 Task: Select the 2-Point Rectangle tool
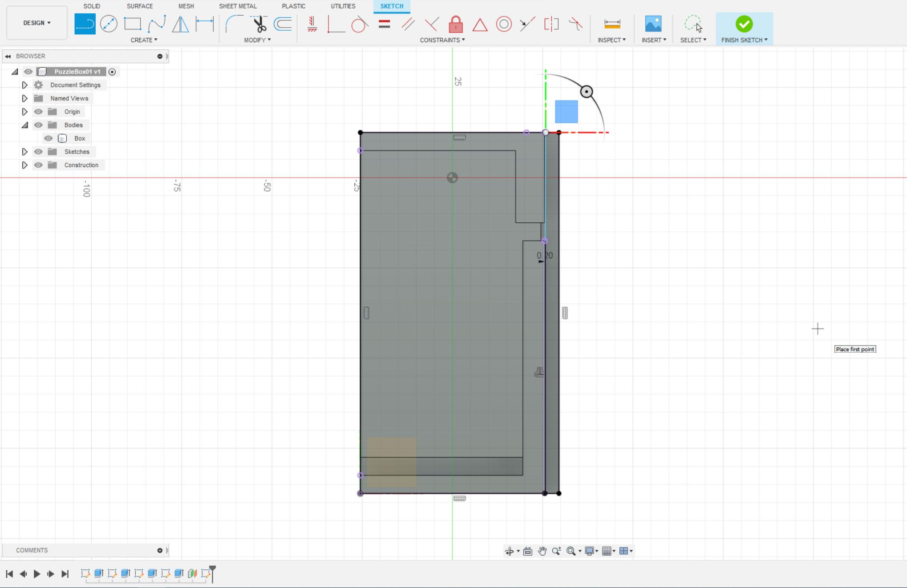pyautogui.click(x=133, y=24)
